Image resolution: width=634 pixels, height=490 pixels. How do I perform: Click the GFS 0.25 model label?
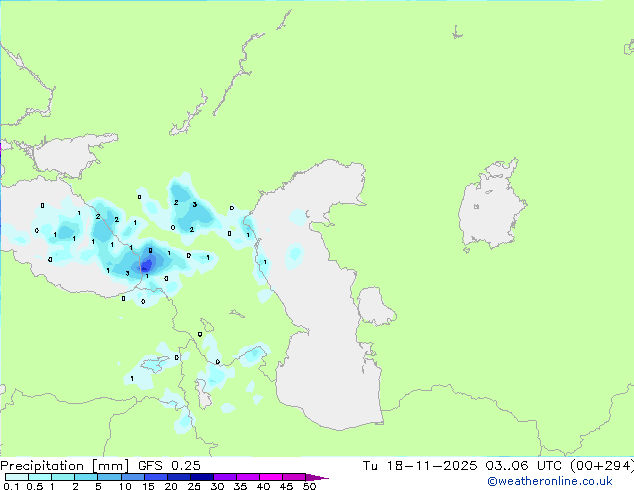point(169,466)
